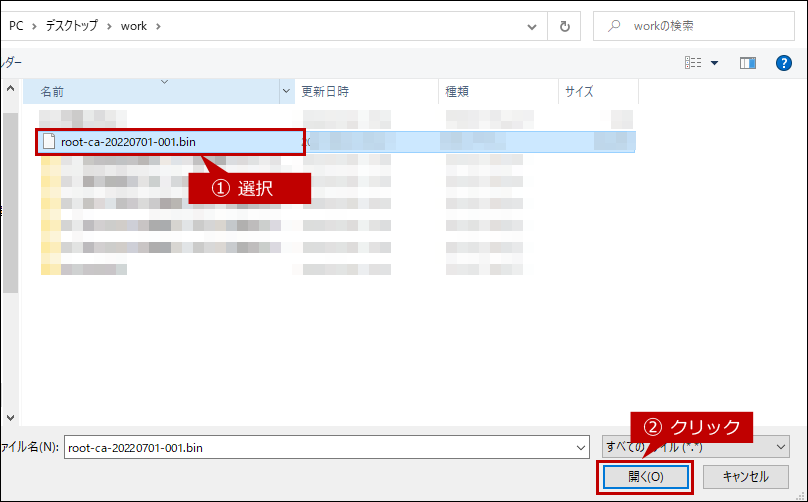Sort by 名前 column header
Image resolution: width=808 pixels, height=502 pixels.
coord(151,92)
